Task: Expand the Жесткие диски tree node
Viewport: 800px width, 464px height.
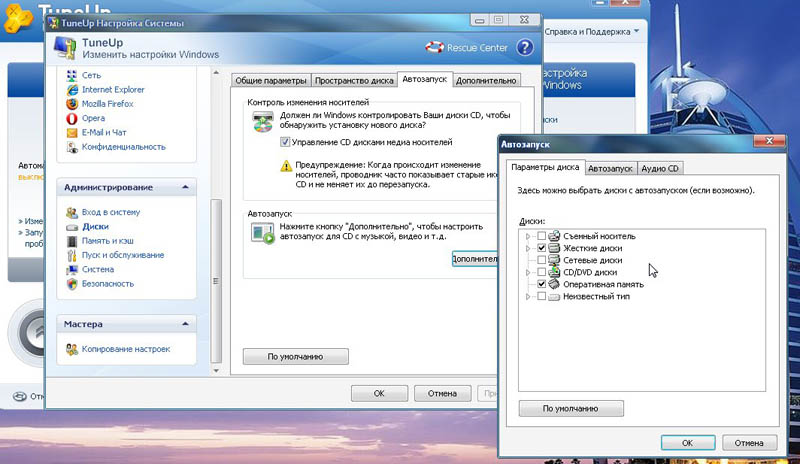Action: coord(528,249)
